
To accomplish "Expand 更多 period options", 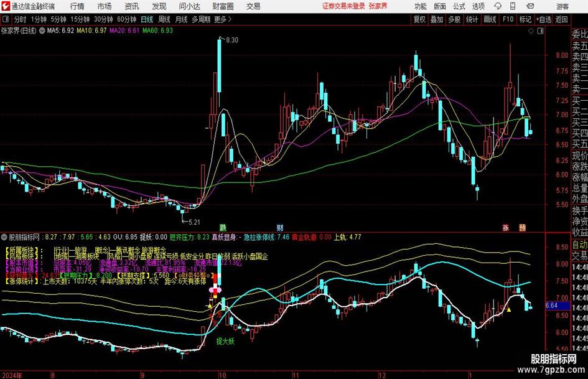I will pyautogui.click(x=223, y=19).
